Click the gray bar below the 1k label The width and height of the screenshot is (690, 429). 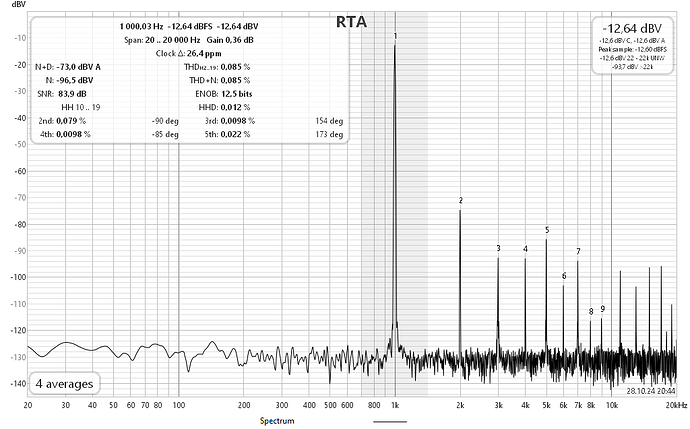[390, 422]
